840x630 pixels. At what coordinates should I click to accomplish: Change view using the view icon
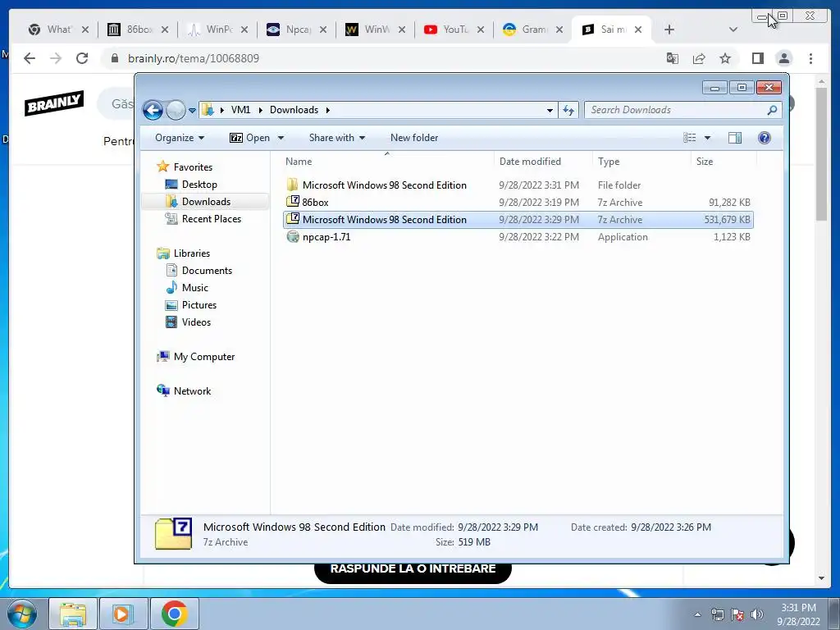(689, 138)
